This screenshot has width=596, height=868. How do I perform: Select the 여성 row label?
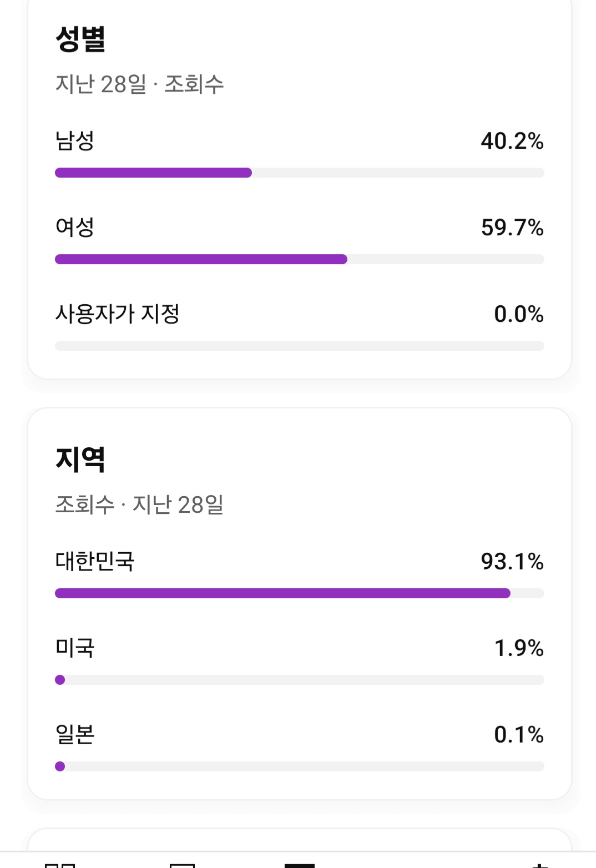74,227
